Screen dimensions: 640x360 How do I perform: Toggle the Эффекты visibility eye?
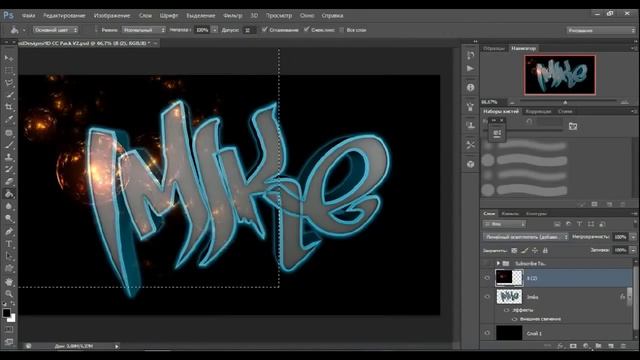[x=507, y=310]
